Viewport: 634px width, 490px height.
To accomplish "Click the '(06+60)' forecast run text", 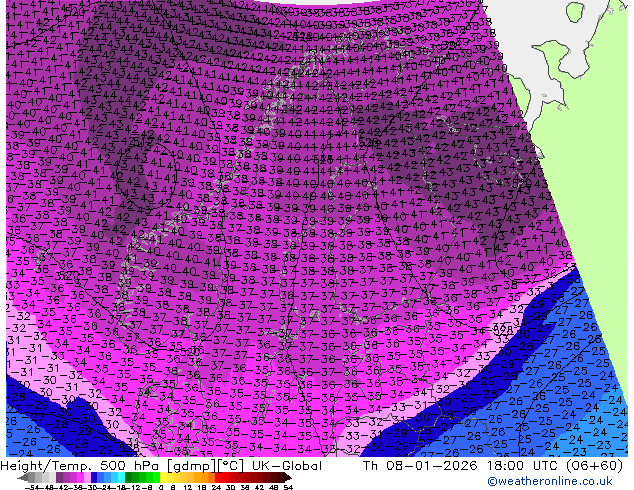I will pos(594,466).
